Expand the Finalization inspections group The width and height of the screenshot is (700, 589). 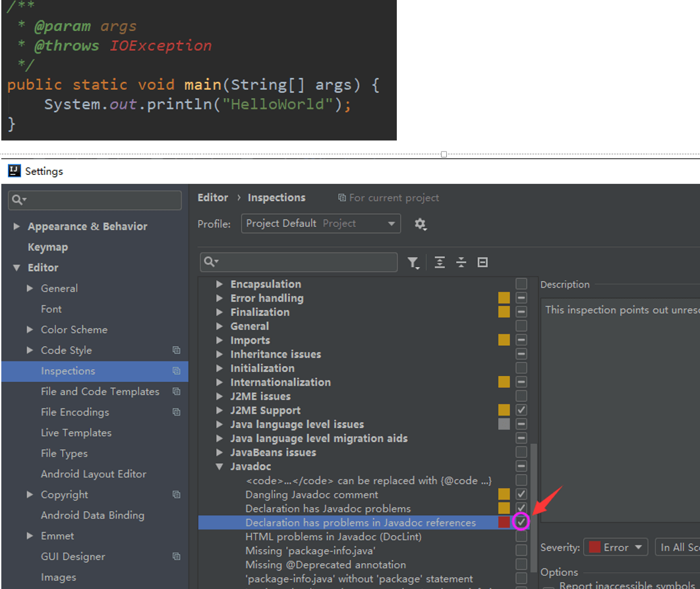pyautogui.click(x=219, y=312)
